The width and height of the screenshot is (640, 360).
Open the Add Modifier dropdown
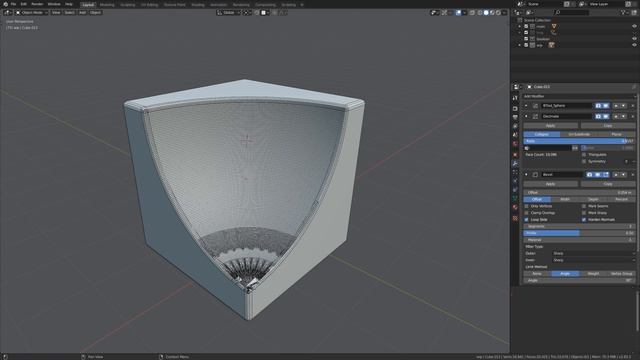click(579, 97)
